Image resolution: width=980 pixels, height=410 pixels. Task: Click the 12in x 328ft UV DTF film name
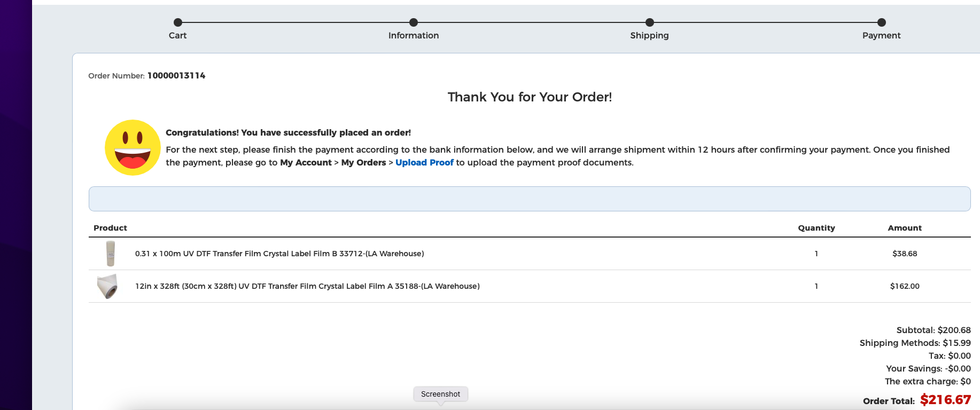pyautogui.click(x=307, y=286)
